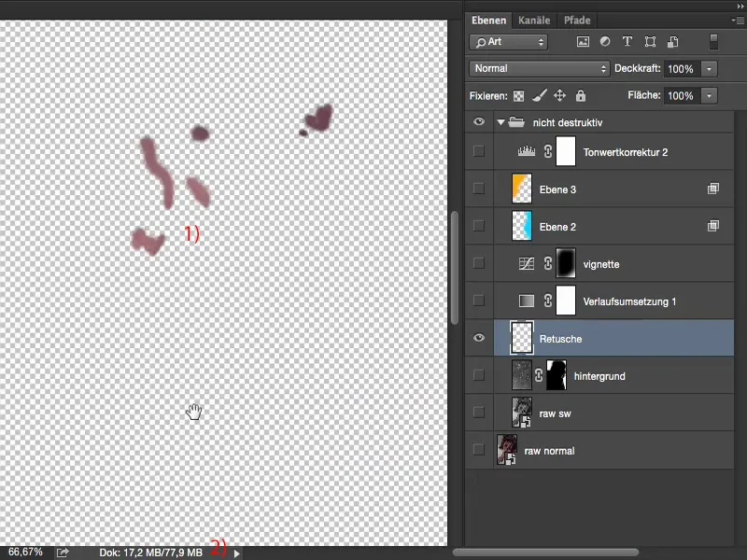This screenshot has height=560, width=747.
Task: Hide the Retusche layer
Action: pyautogui.click(x=479, y=339)
